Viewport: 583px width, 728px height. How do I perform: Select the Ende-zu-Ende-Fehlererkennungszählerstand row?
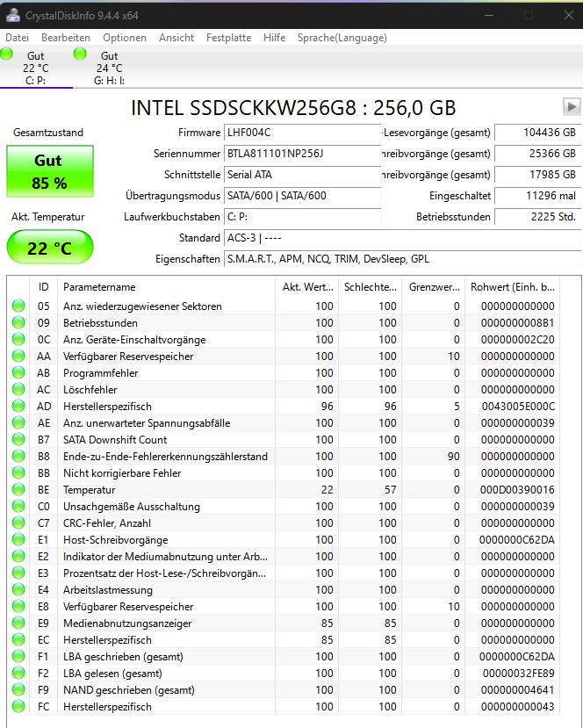pos(284,457)
